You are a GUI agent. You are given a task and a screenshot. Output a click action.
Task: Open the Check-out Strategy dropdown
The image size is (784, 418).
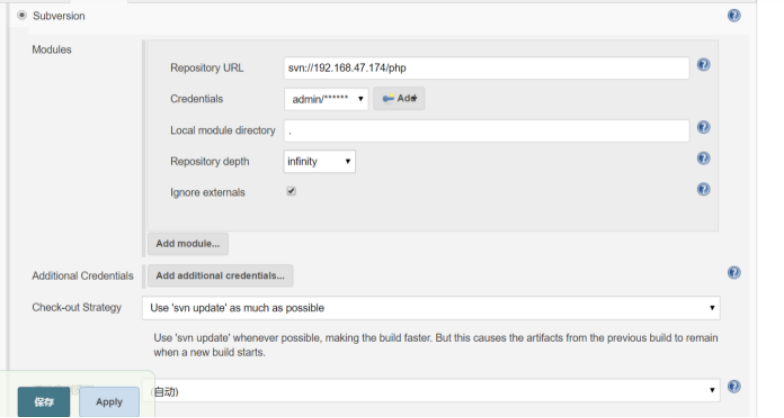(x=432, y=307)
